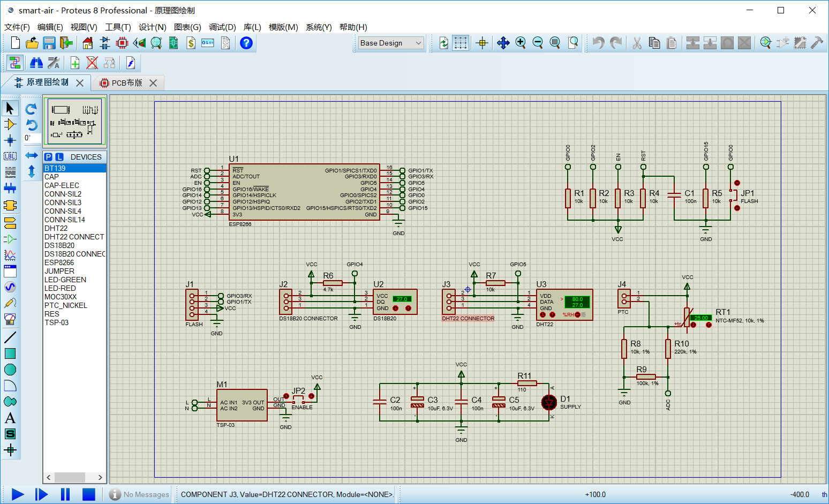829x504 pixels.
Task: Open the 编辑(E) menu
Action: click(50, 27)
